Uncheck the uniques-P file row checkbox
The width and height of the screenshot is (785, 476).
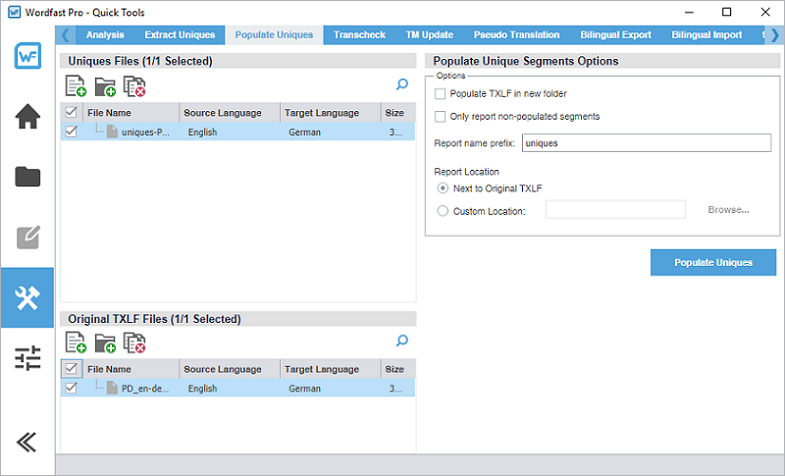pyautogui.click(x=71, y=132)
